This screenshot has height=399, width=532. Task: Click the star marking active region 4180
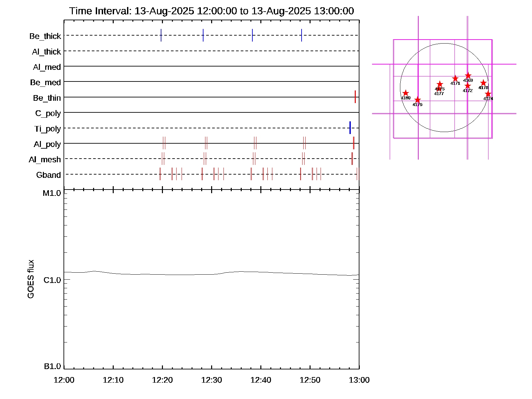tap(405, 93)
